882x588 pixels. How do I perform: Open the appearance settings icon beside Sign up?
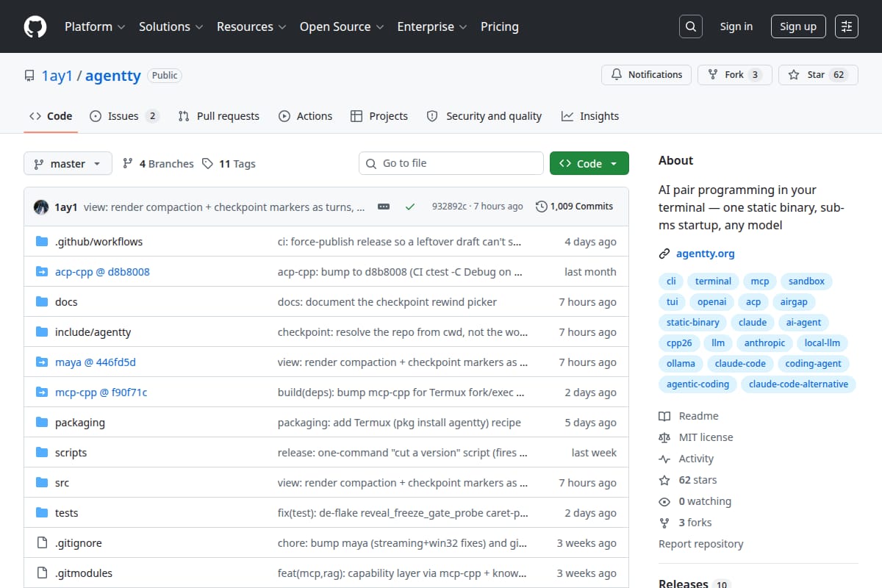click(847, 26)
